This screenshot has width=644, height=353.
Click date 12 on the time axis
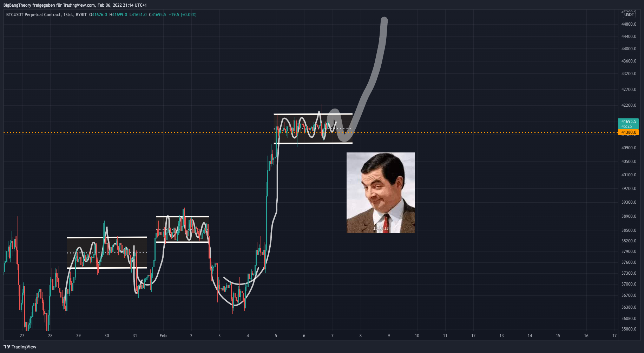pos(473,336)
